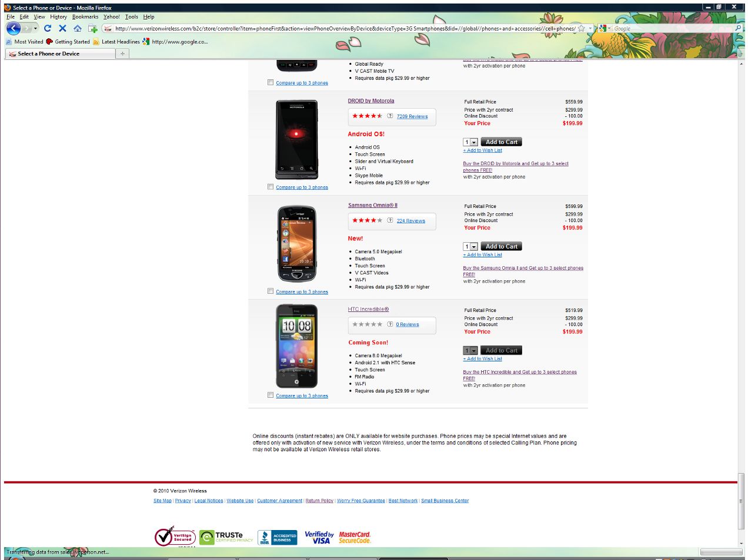Click the VeriSign Secured badge

coord(175,536)
